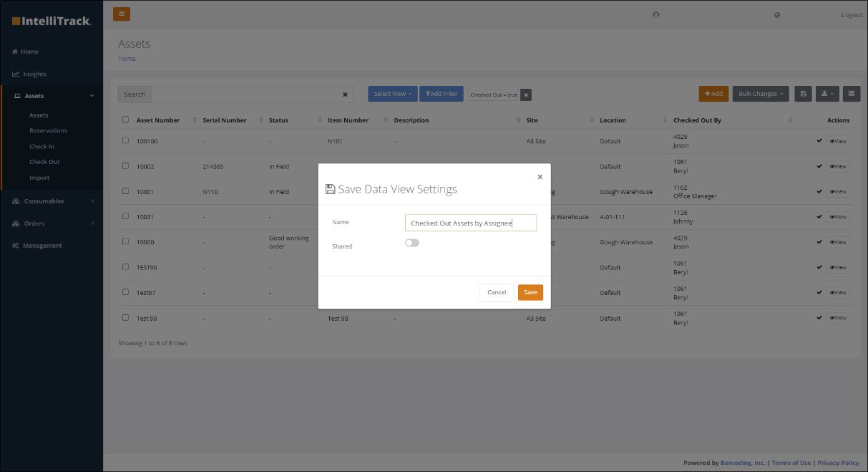Click the orange Add button
868x472 pixels.
(x=713, y=94)
